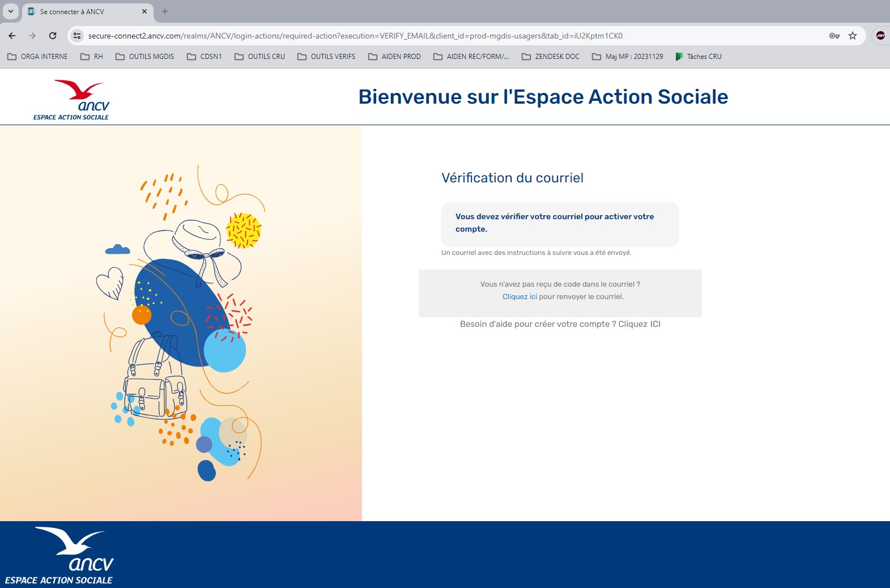Open OUTILS VERIFS bookmark folder
This screenshot has height=588, width=890.
point(326,57)
